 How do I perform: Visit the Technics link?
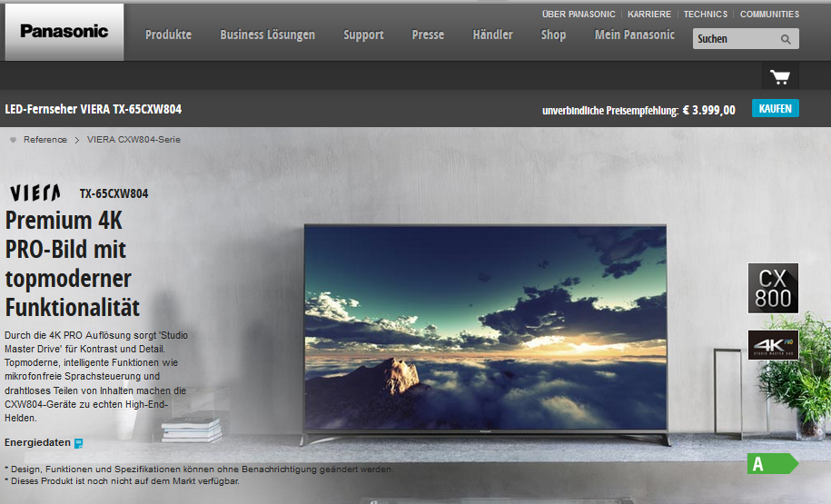706,15
